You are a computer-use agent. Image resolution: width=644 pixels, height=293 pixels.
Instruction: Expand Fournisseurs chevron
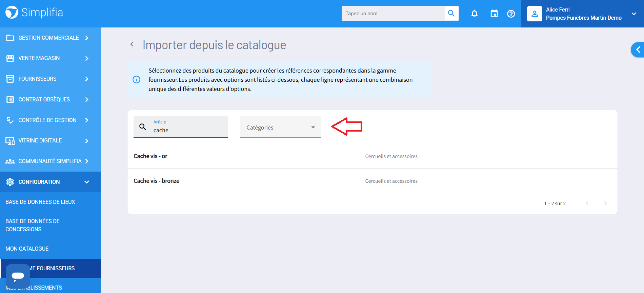point(87,79)
